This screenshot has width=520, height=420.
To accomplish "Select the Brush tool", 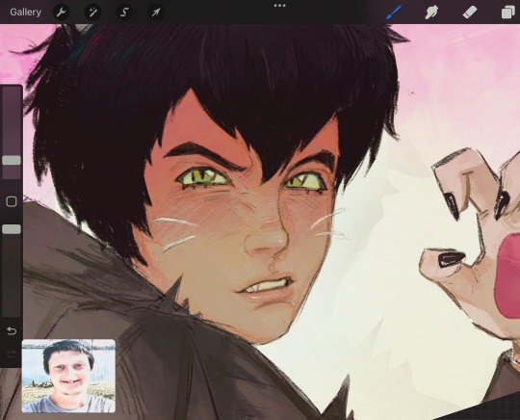I will pyautogui.click(x=394, y=13).
